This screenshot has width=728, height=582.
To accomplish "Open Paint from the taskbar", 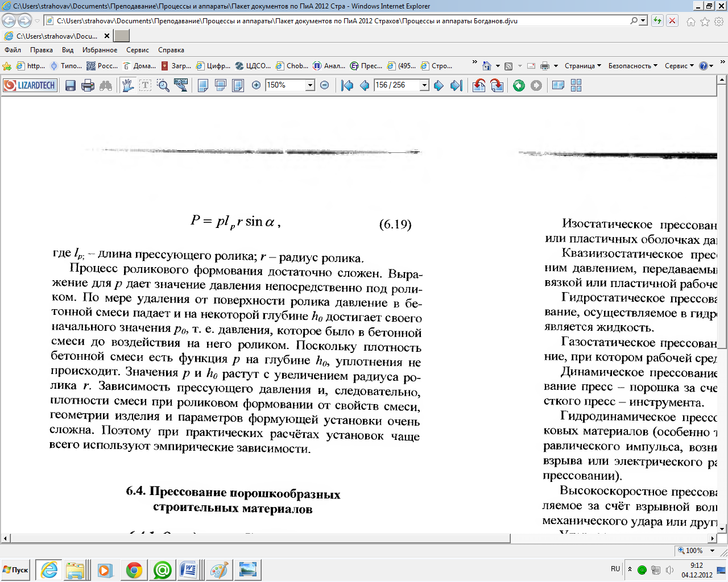I will tap(219, 569).
